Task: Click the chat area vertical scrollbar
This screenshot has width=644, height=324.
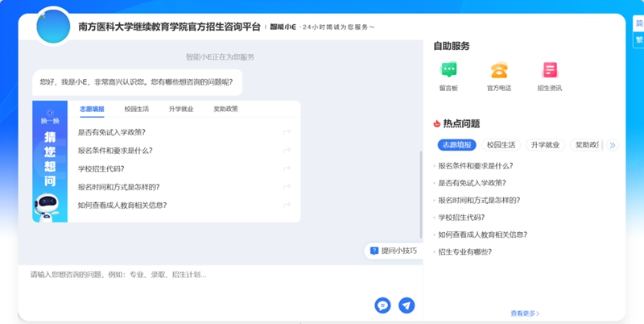Action: (420, 193)
